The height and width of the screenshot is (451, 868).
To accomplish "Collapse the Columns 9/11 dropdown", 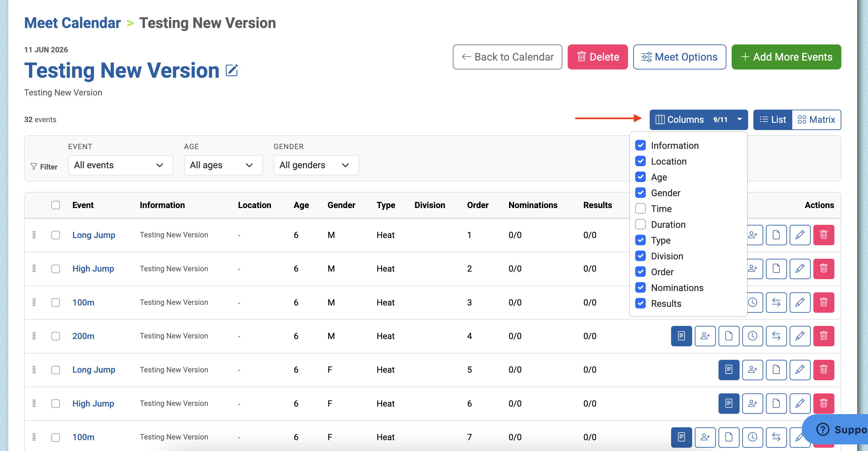I will (x=698, y=119).
